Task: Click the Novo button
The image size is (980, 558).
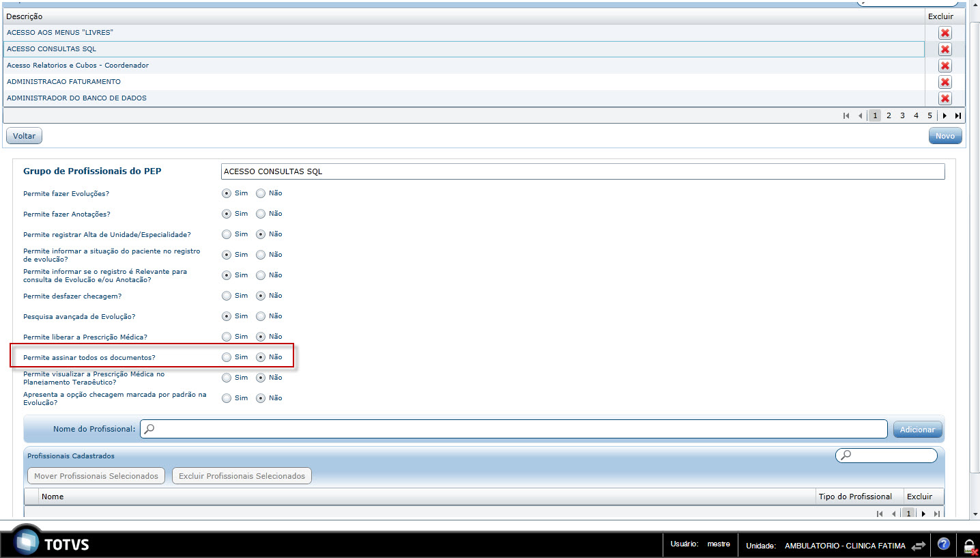Action: click(x=945, y=136)
